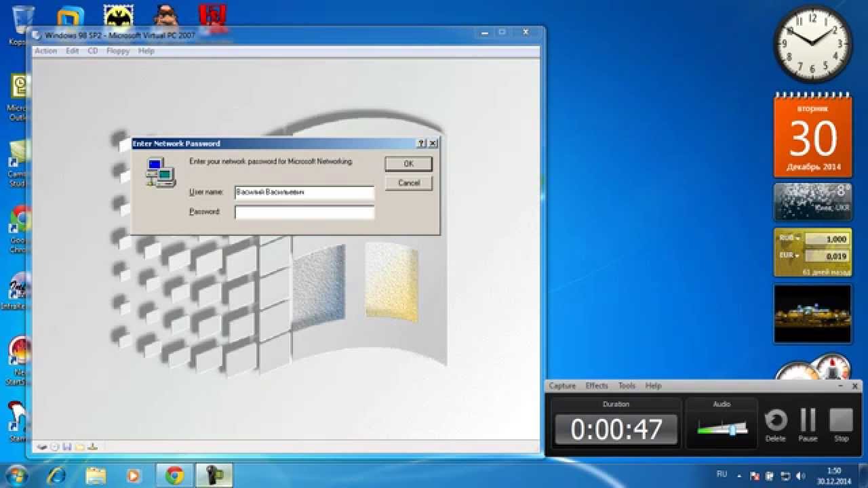Open the CD menu in Virtual PC
The image size is (868, 488).
click(x=93, y=51)
